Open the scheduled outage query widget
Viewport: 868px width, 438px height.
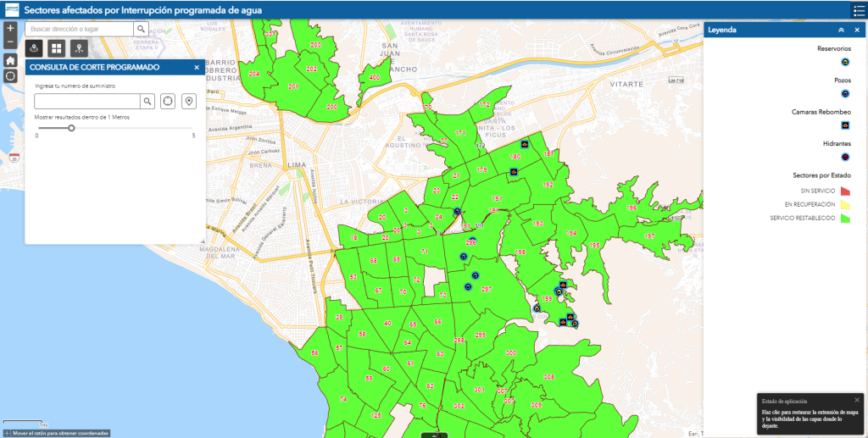35,48
